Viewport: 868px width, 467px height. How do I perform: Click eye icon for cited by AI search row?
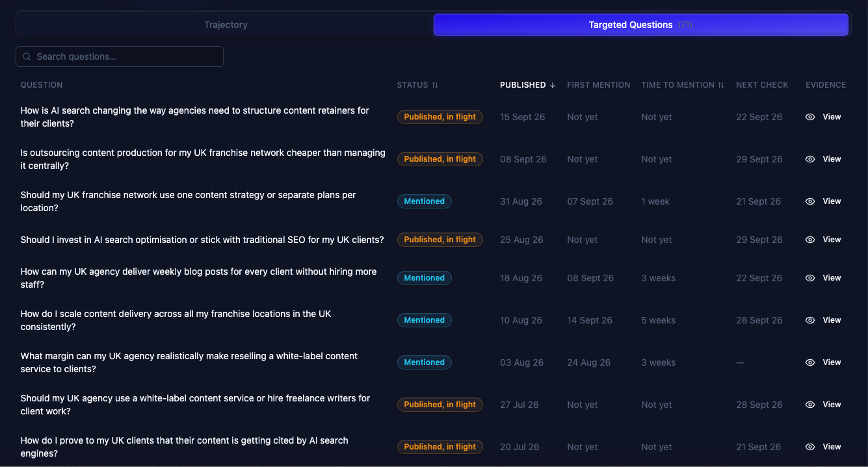coord(810,447)
